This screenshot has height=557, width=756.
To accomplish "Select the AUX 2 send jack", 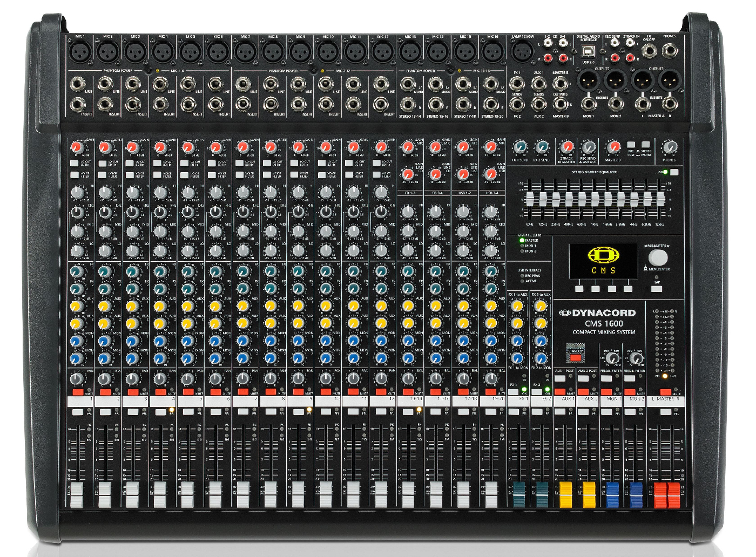I will tap(538, 104).
